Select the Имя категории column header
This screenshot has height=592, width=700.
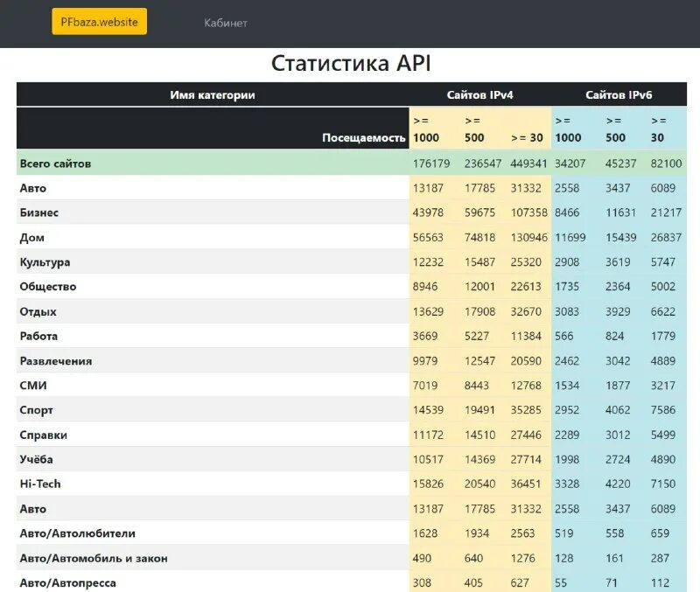pos(210,94)
